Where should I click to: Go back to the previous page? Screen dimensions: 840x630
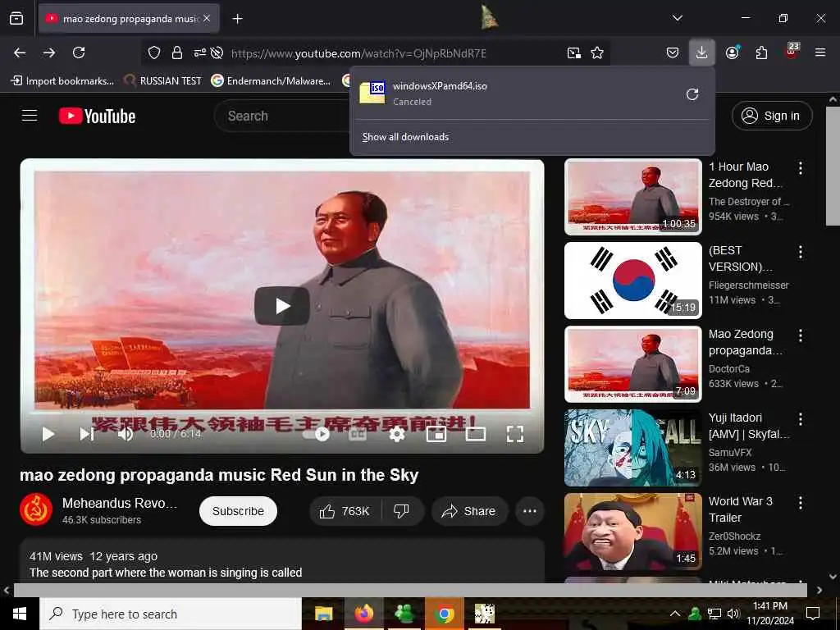(x=20, y=52)
